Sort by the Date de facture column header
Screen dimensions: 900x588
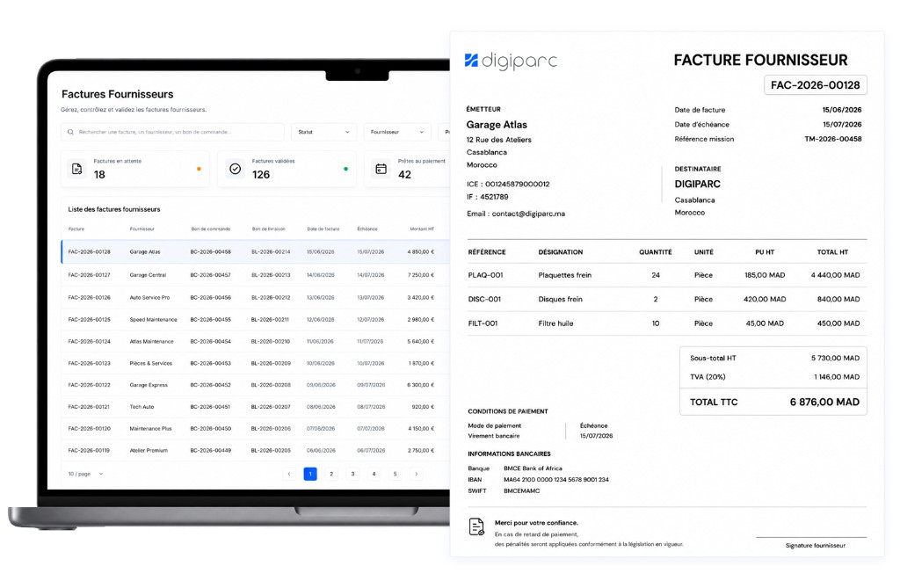[x=323, y=229]
